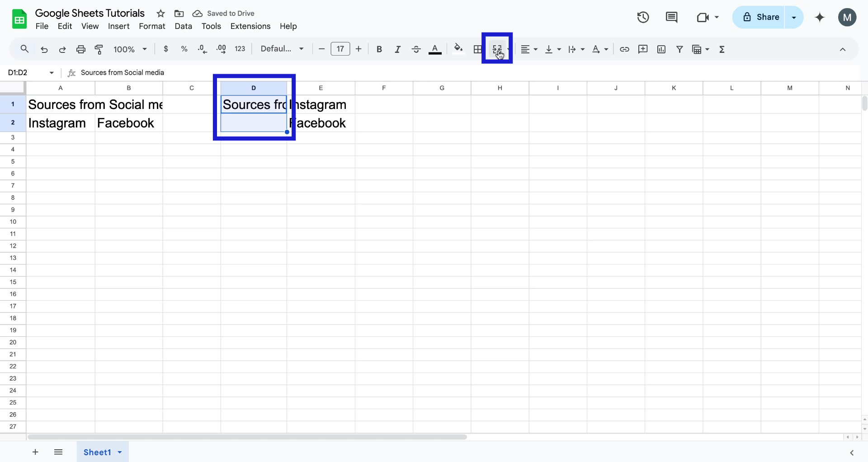Viewport: 868px width, 462px height.
Task: Insert a link
Action: click(x=624, y=49)
